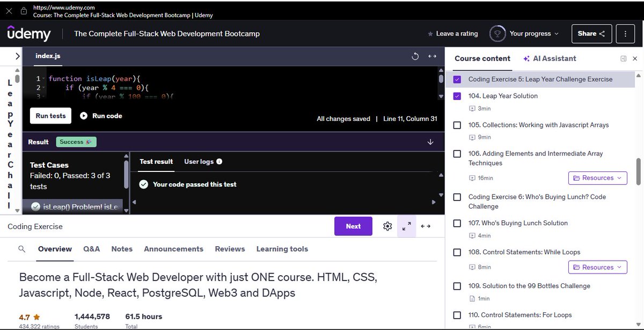644x330 pixels.
Task: Close the browser tab with the X icon
Action: 9,11
